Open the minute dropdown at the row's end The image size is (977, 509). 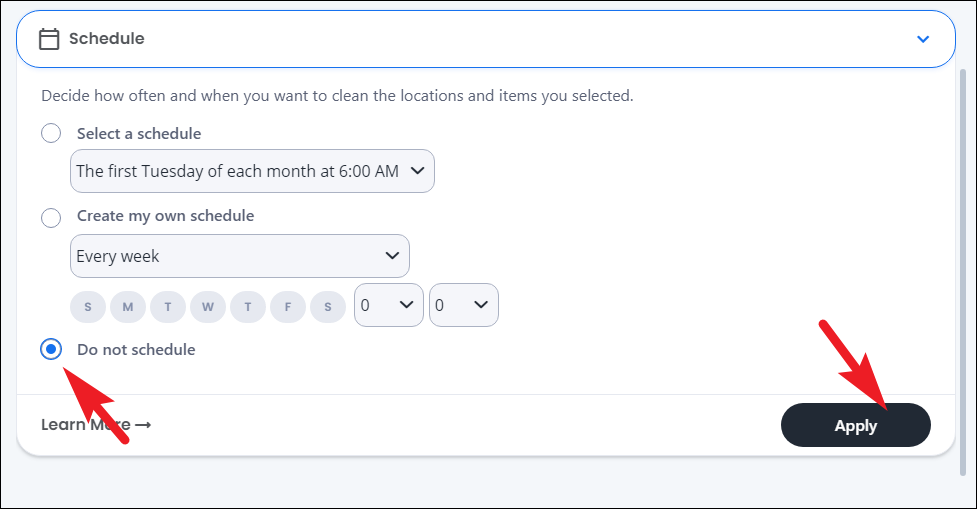coord(464,305)
